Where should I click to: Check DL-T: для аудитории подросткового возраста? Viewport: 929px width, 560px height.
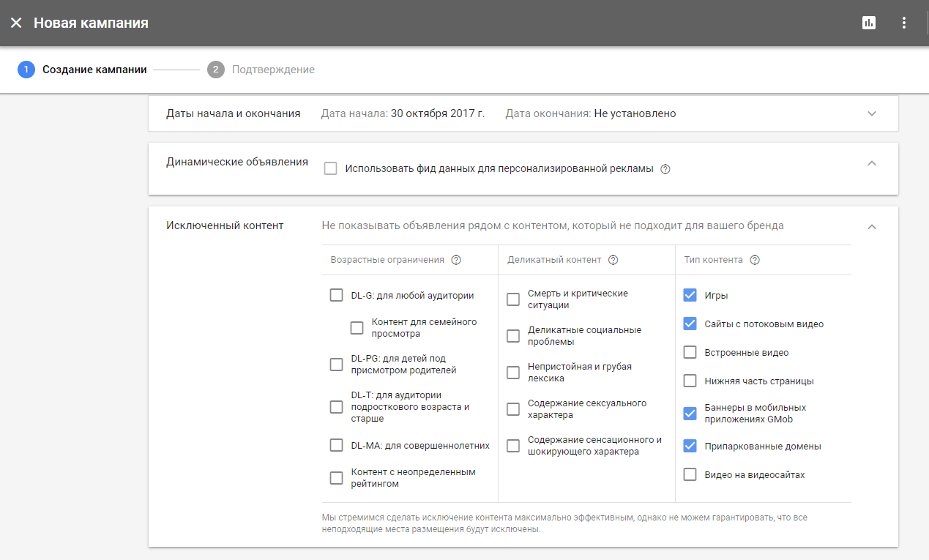point(336,407)
